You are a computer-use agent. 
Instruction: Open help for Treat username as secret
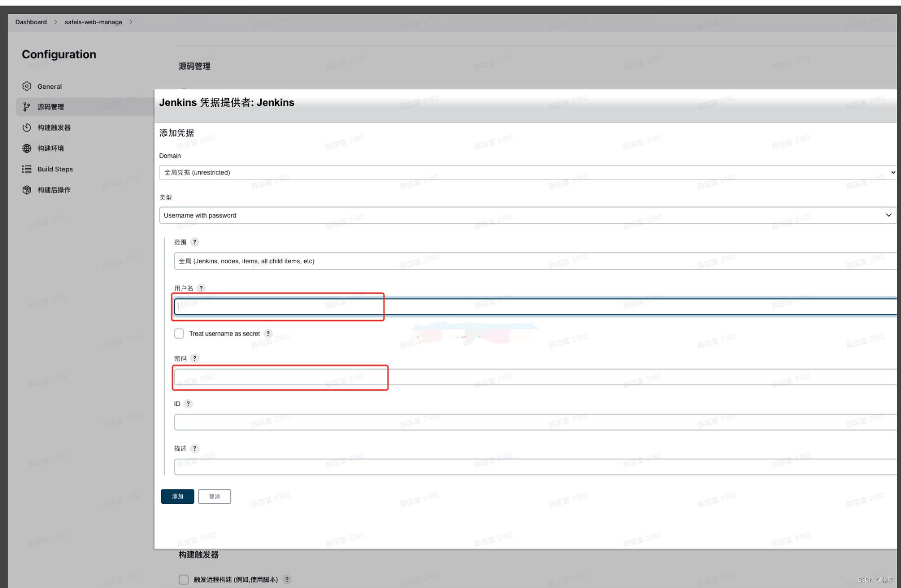coord(268,333)
